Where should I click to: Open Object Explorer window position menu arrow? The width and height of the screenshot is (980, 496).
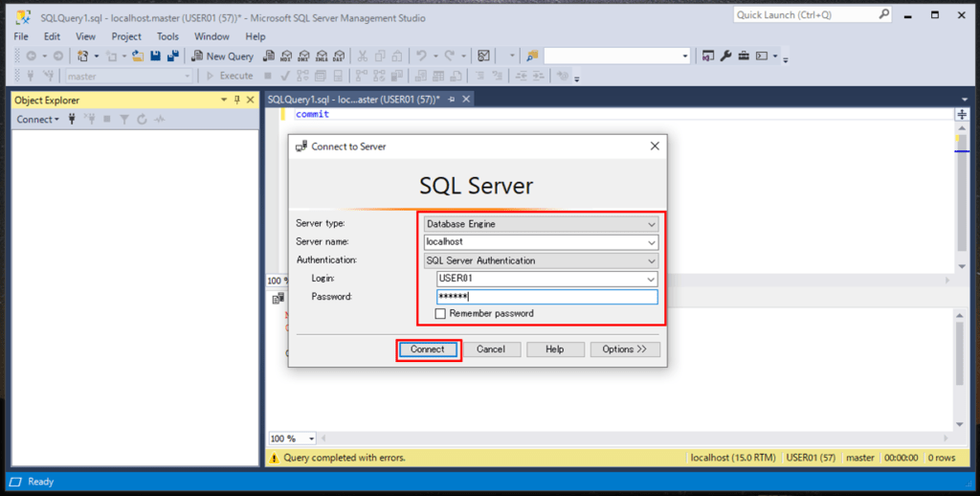point(224,101)
